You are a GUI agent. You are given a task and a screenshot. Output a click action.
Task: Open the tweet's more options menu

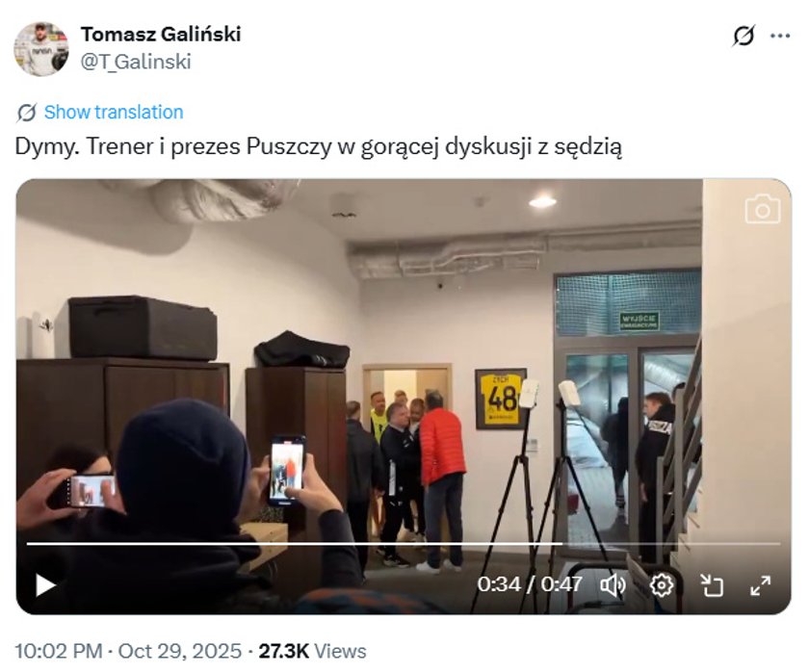click(x=780, y=36)
